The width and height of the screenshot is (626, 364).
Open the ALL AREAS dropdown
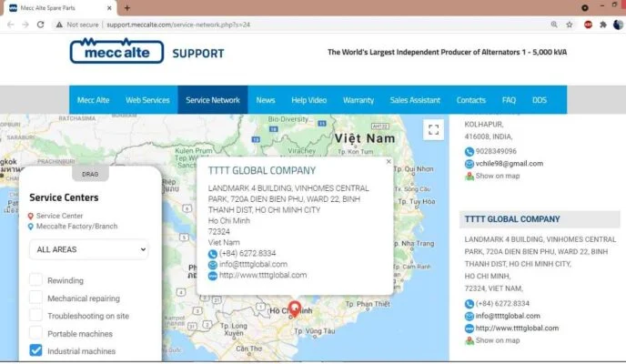88,249
